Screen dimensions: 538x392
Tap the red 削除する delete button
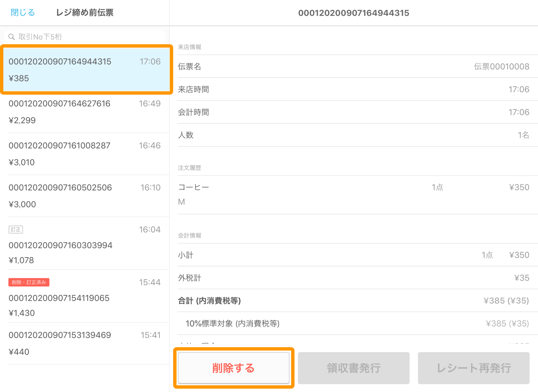234,368
